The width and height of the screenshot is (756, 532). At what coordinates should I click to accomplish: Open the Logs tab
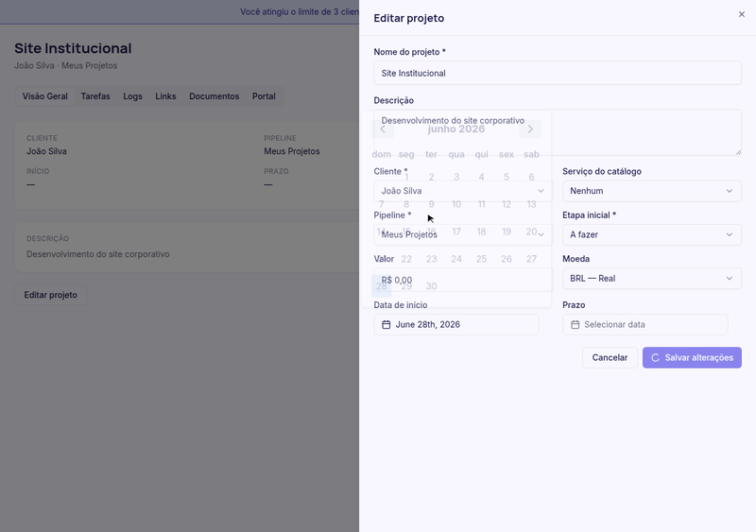coord(132,96)
